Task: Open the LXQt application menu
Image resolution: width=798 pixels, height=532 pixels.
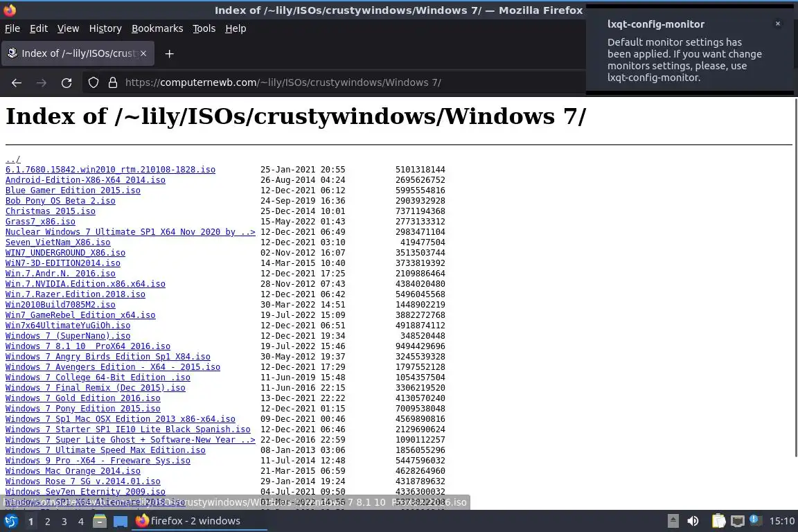Action: coord(10,521)
